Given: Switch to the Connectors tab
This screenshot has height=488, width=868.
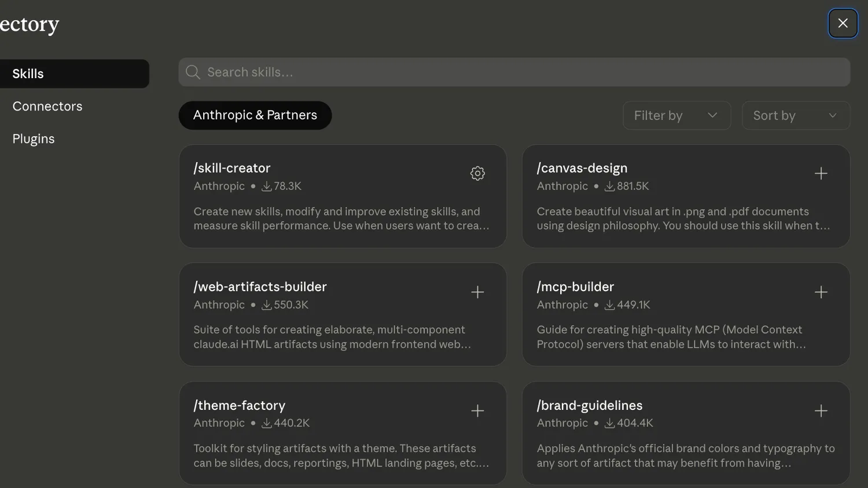Looking at the screenshot, I should tap(47, 106).
